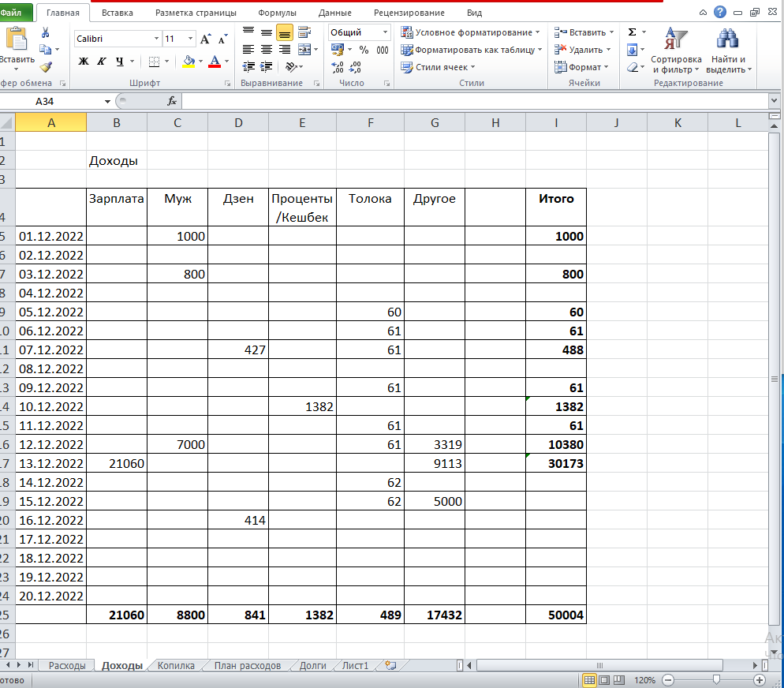Increase font size with large A

coord(205,39)
